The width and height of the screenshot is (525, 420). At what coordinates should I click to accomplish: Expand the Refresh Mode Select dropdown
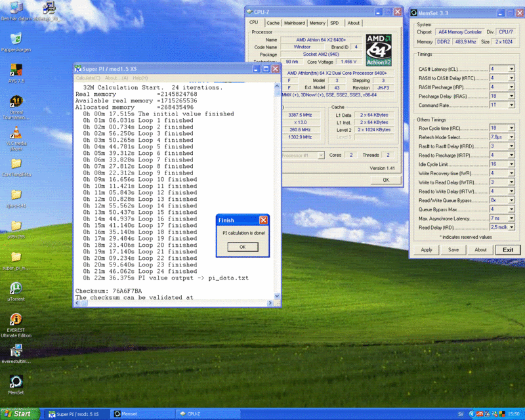click(x=511, y=137)
